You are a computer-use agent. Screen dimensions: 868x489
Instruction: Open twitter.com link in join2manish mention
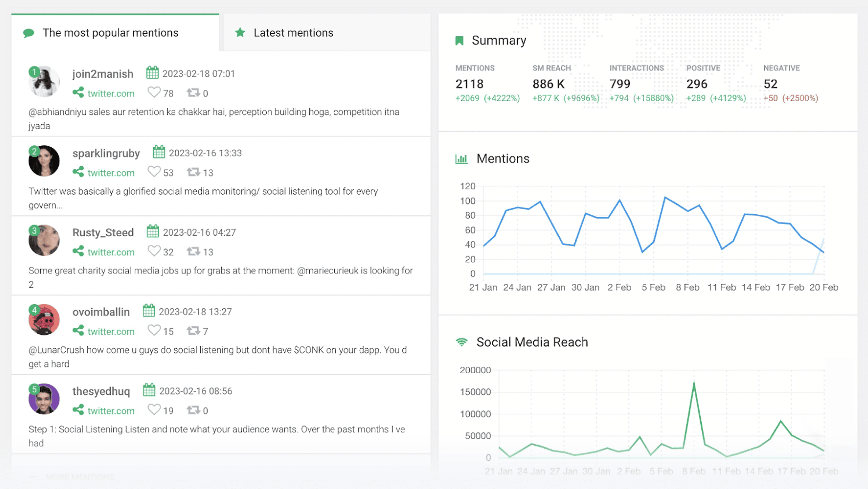[x=111, y=93]
